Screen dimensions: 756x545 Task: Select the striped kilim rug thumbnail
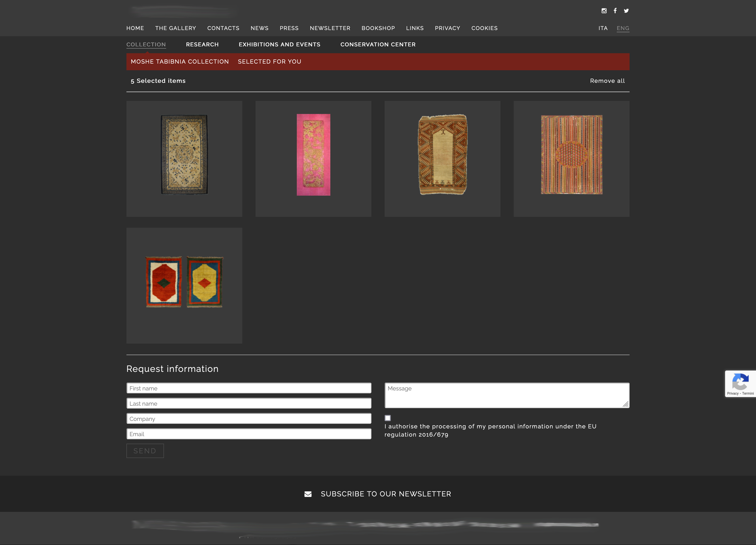pos(571,155)
